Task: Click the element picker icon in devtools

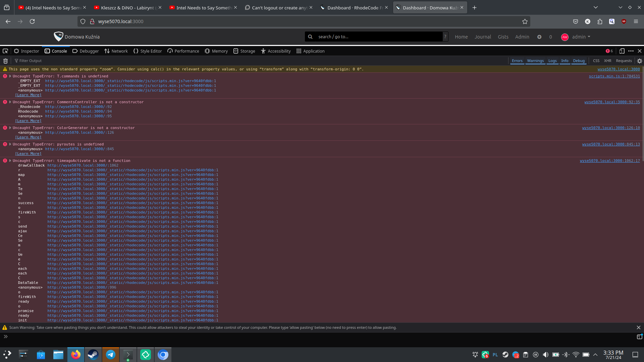Action: point(5,51)
